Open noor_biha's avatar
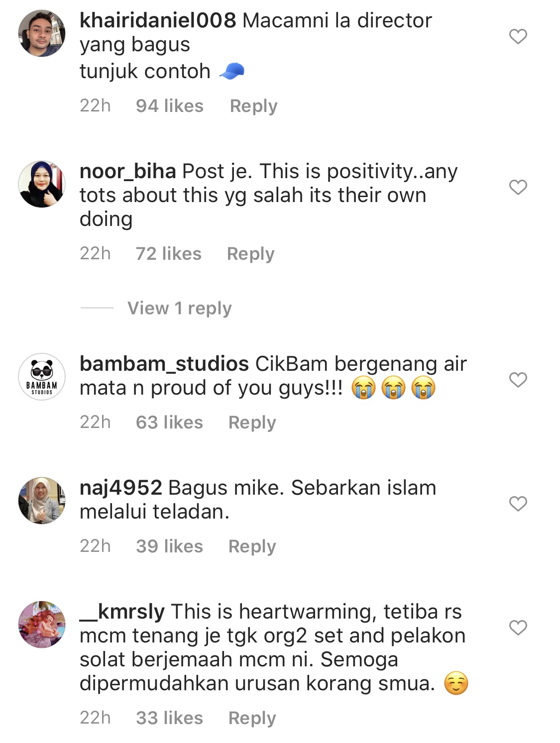Image resolution: width=560 pixels, height=743 pixels. point(42,184)
